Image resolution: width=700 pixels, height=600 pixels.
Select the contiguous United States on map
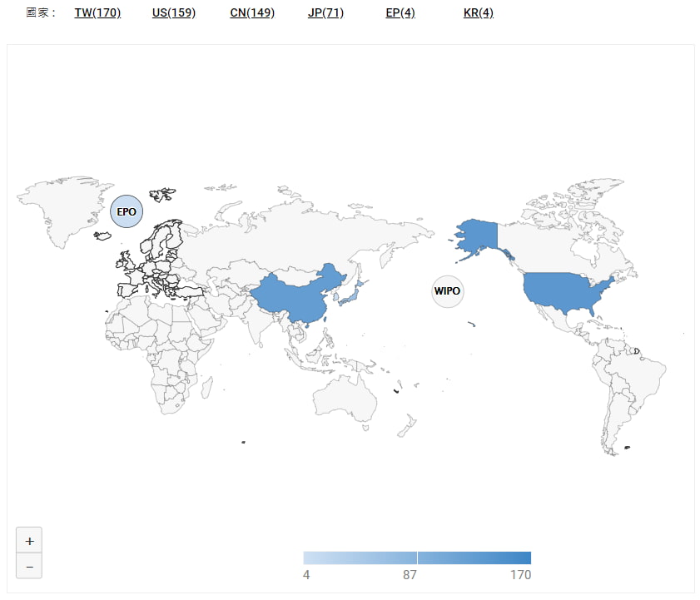pos(566,291)
